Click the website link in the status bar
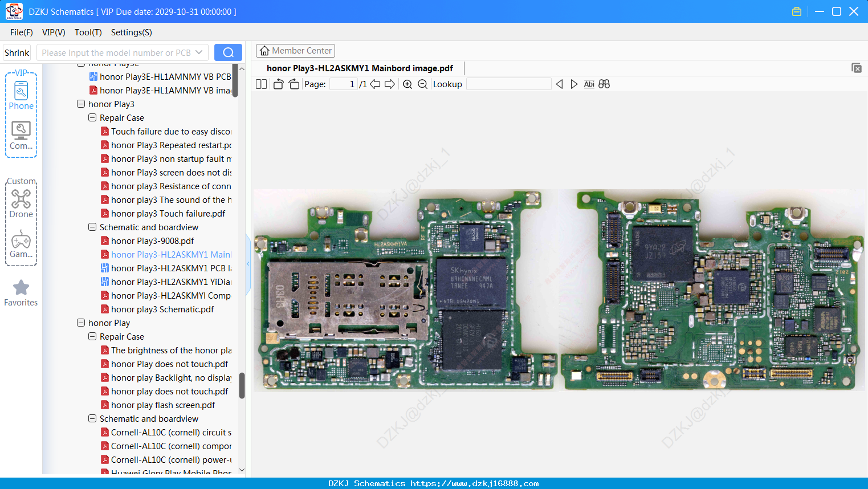The height and width of the screenshot is (489, 868). pyautogui.click(x=475, y=483)
